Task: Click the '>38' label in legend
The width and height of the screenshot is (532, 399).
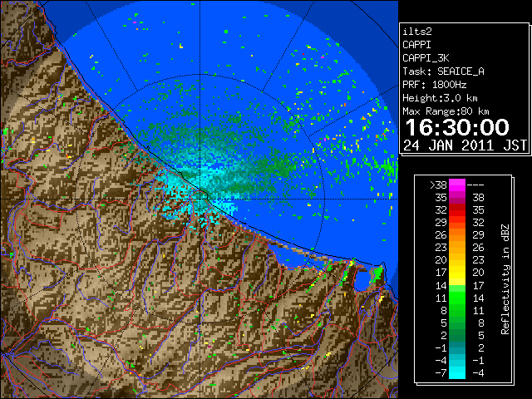Action: [438, 185]
